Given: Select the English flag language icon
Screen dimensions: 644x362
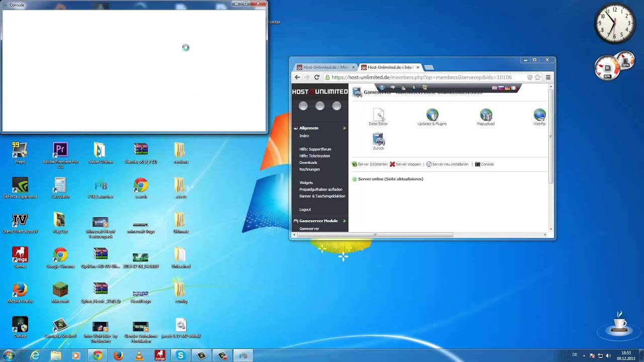Looking at the screenshot, I should [495, 88].
